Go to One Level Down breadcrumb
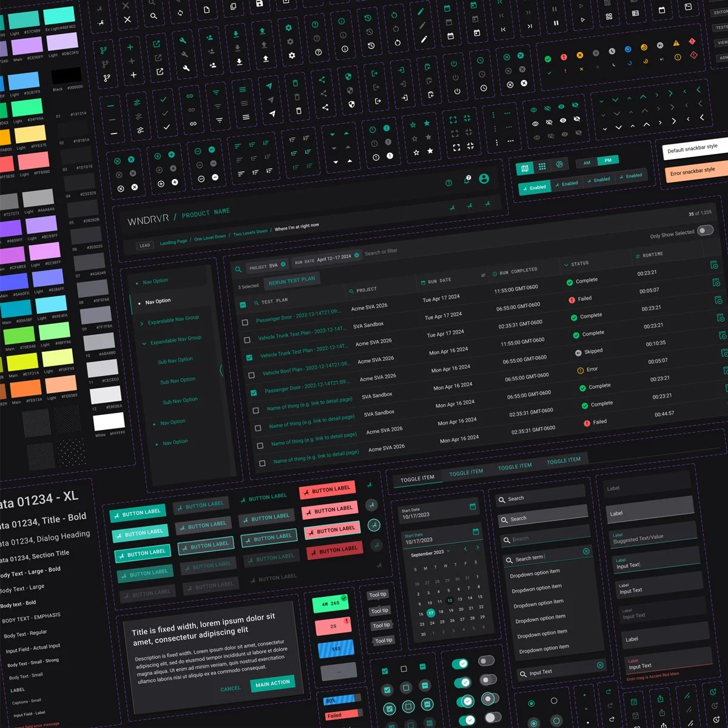The height and width of the screenshot is (728, 728). (x=210, y=237)
